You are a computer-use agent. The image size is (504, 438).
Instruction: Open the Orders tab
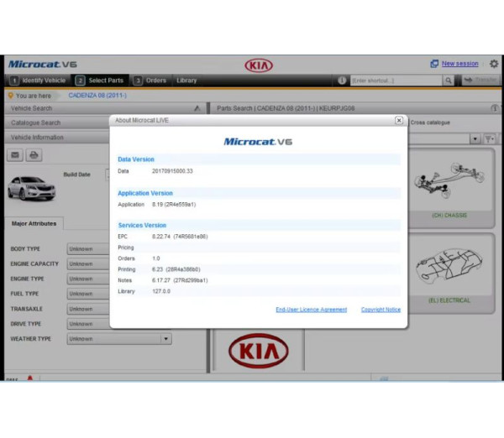point(151,81)
